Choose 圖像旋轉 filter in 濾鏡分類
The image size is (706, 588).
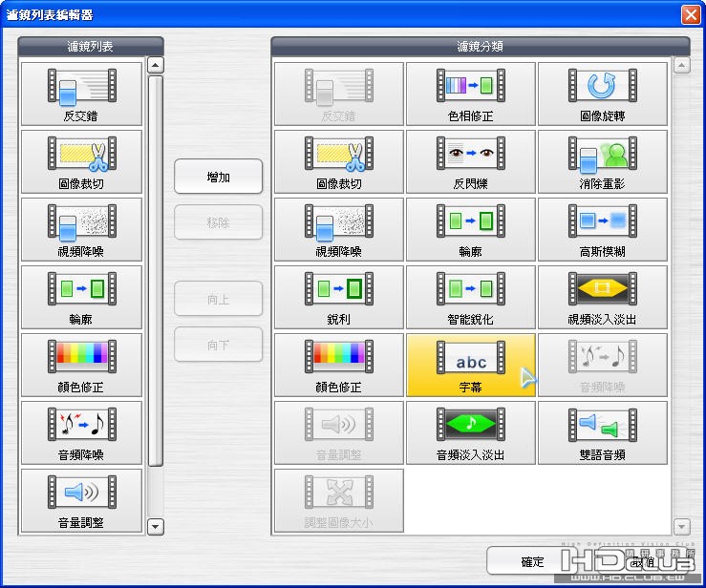pyautogui.click(x=603, y=94)
